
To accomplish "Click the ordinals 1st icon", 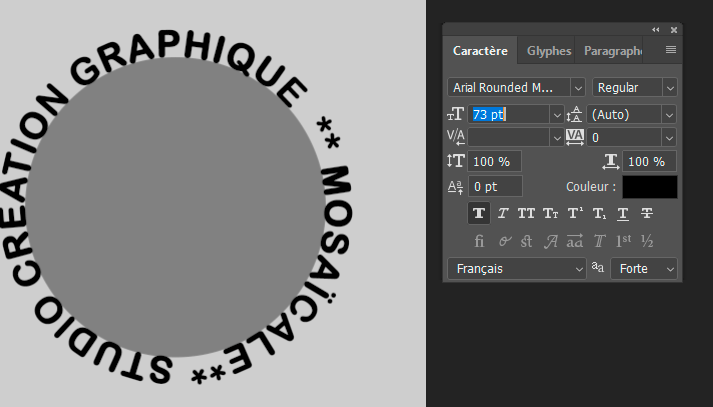I will coord(624,241).
